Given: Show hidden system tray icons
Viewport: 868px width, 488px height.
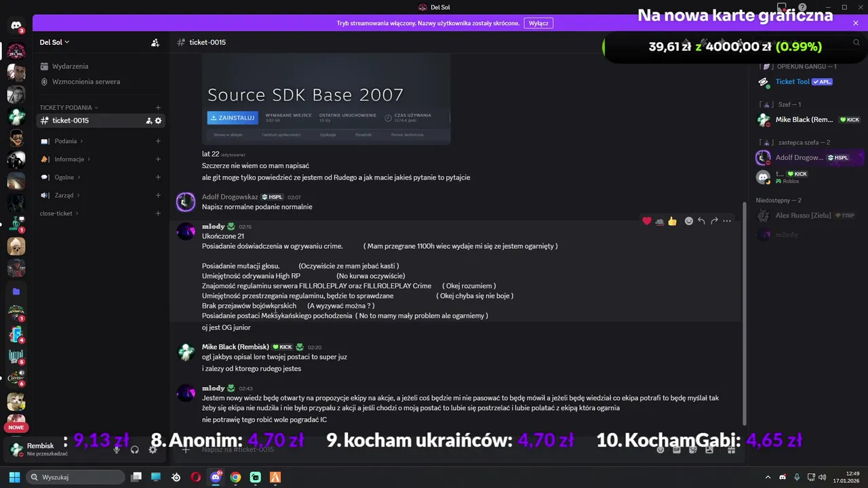Looking at the screenshot, I should (x=768, y=477).
